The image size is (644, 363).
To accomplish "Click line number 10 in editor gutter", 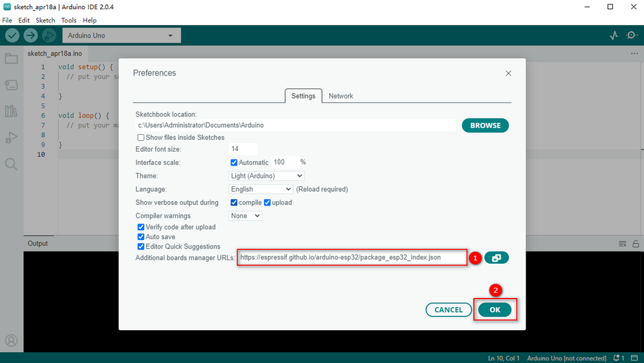I will tap(41, 155).
